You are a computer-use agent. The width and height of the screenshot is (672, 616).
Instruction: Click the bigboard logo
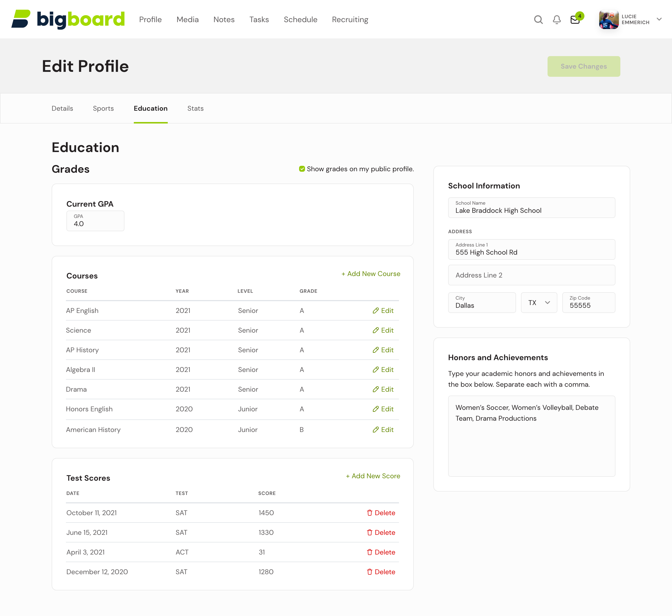coord(68,19)
